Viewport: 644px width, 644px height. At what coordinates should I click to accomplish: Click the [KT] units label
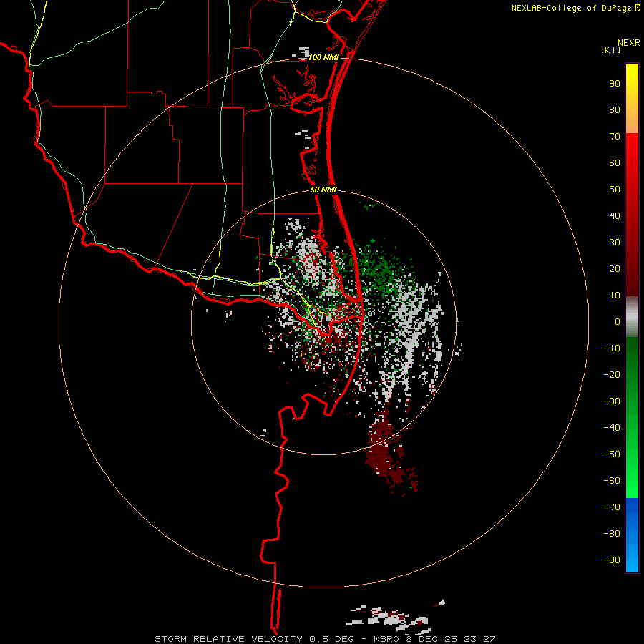click(611, 49)
